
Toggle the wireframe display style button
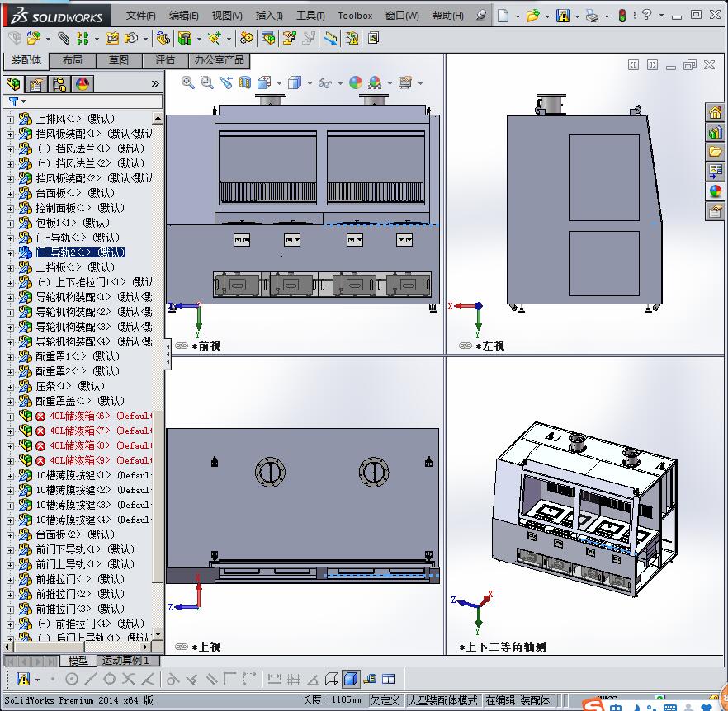tap(332, 680)
